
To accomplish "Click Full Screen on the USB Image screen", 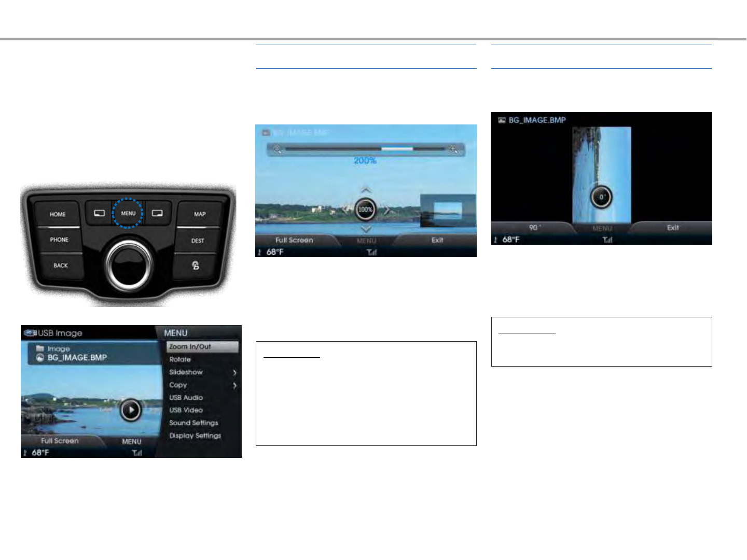I will [x=60, y=441].
